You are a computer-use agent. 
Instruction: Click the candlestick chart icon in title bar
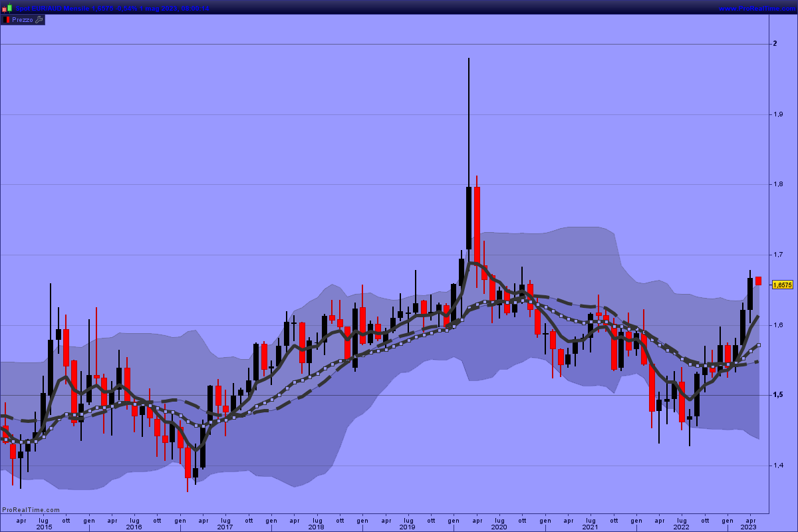(x=7, y=8)
